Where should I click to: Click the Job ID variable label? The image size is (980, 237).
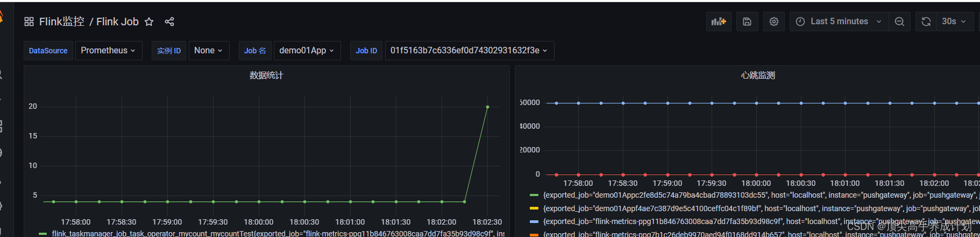point(366,51)
